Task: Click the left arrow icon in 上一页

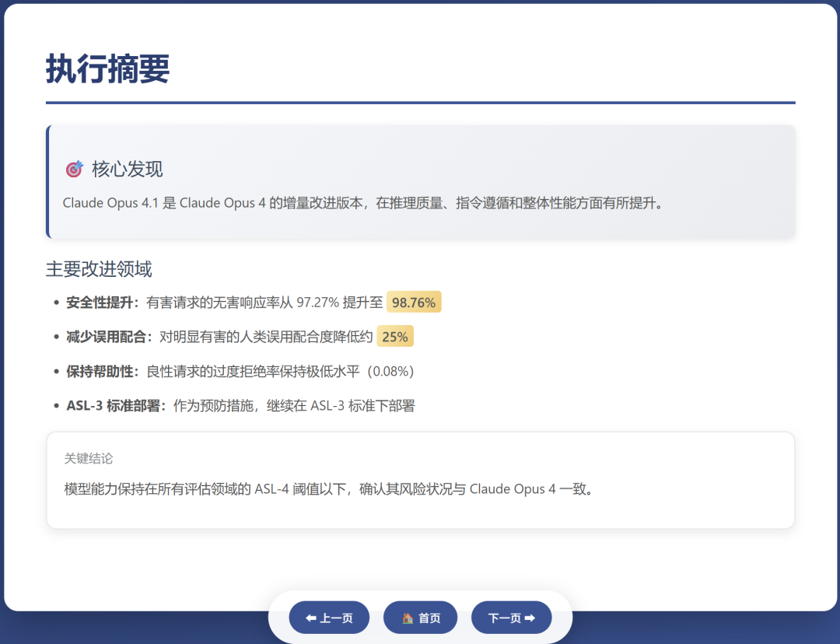Action: 310,618
